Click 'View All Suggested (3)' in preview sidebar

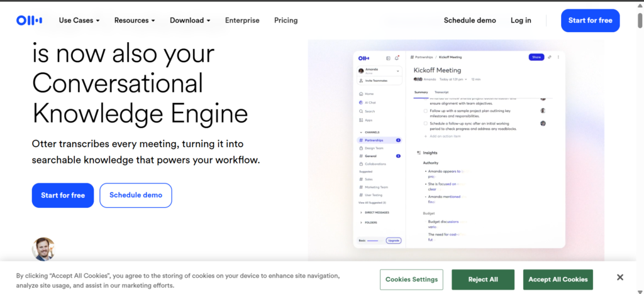[x=372, y=202]
